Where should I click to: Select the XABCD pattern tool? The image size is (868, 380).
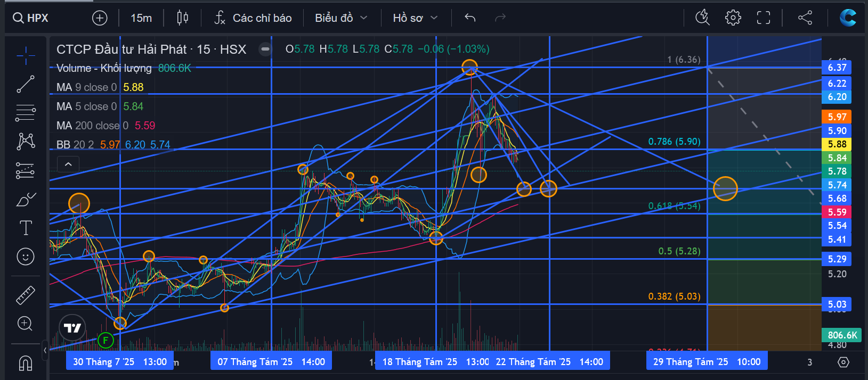tap(26, 141)
